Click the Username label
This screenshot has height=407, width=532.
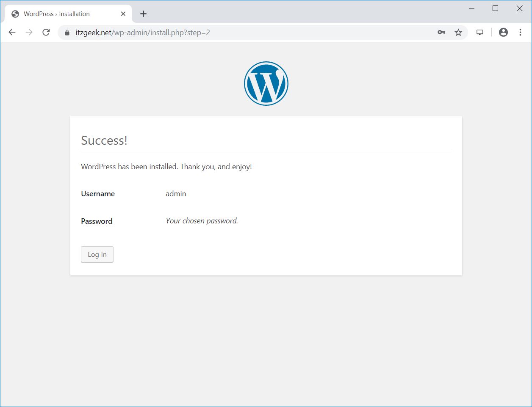tap(98, 194)
